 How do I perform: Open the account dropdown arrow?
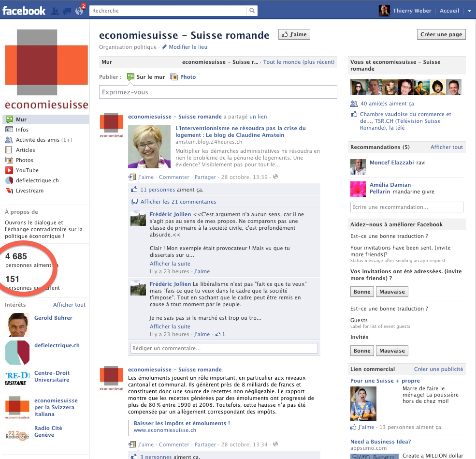pyautogui.click(x=469, y=11)
